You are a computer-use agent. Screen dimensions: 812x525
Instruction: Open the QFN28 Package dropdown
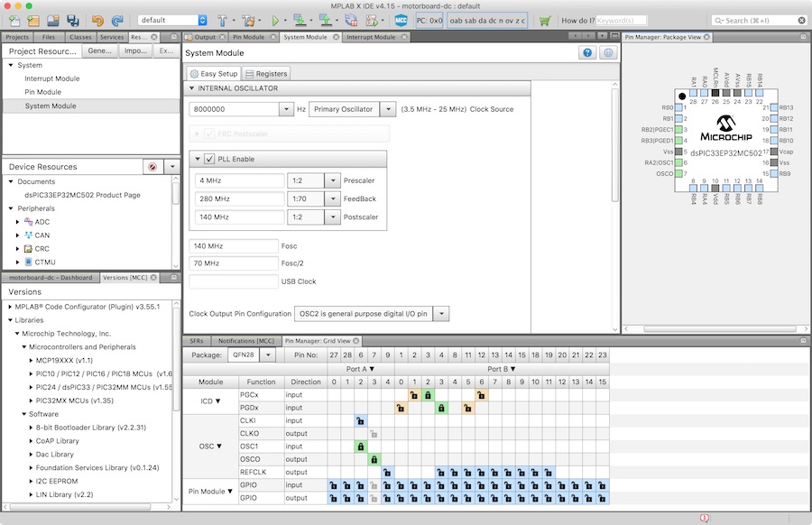(268, 355)
